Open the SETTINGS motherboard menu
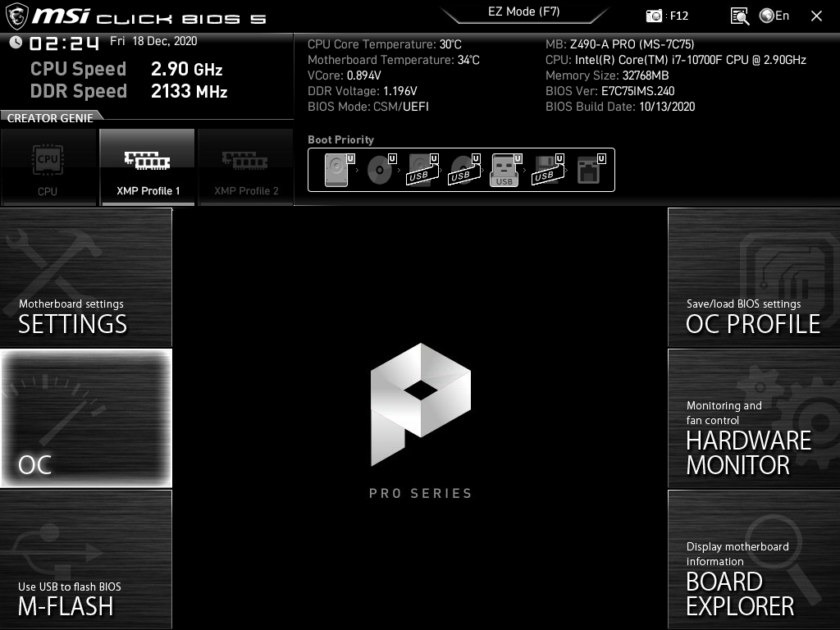This screenshot has width=840, height=630. (x=86, y=277)
